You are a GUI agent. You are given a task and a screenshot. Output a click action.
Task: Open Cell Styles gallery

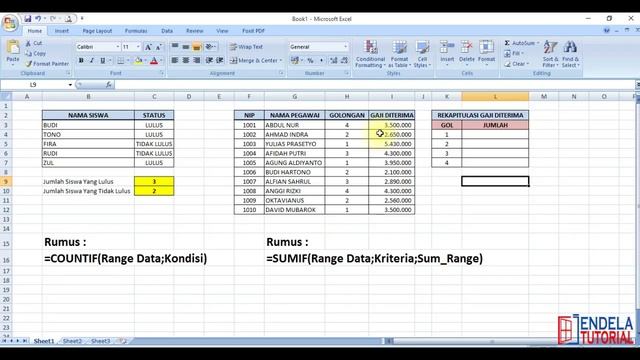coord(422,54)
